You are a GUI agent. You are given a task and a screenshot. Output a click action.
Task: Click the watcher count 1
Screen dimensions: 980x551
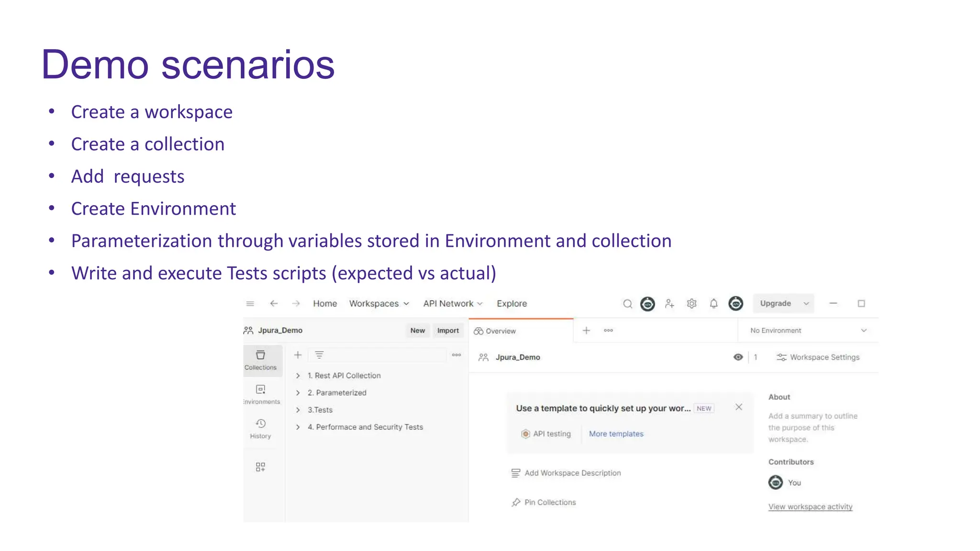(756, 357)
